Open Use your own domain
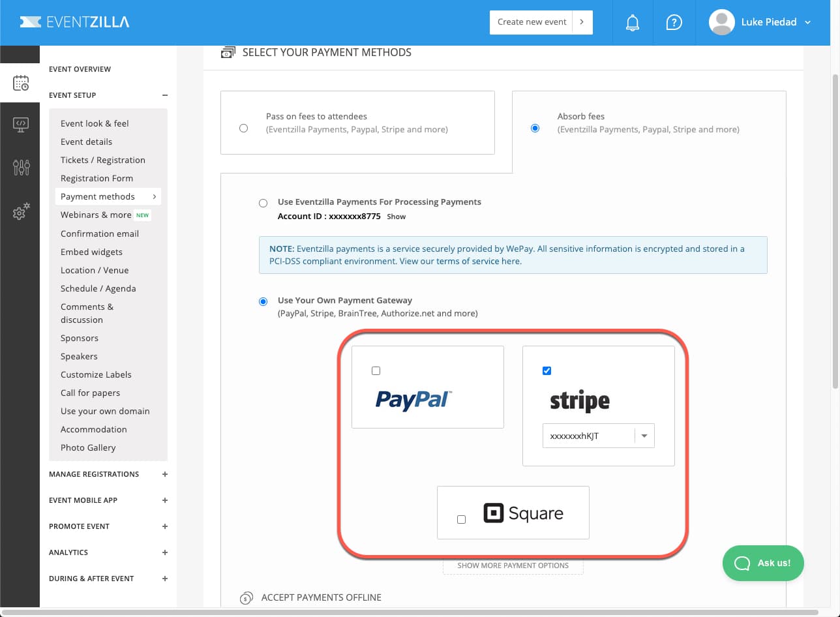Image resolution: width=840 pixels, height=617 pixels. pyautogui.click(x=105, y=411)
